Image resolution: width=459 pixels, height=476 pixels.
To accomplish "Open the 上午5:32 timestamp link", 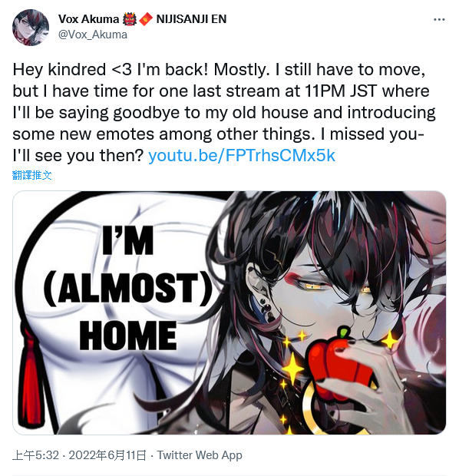I will click(x=35, y=455).
